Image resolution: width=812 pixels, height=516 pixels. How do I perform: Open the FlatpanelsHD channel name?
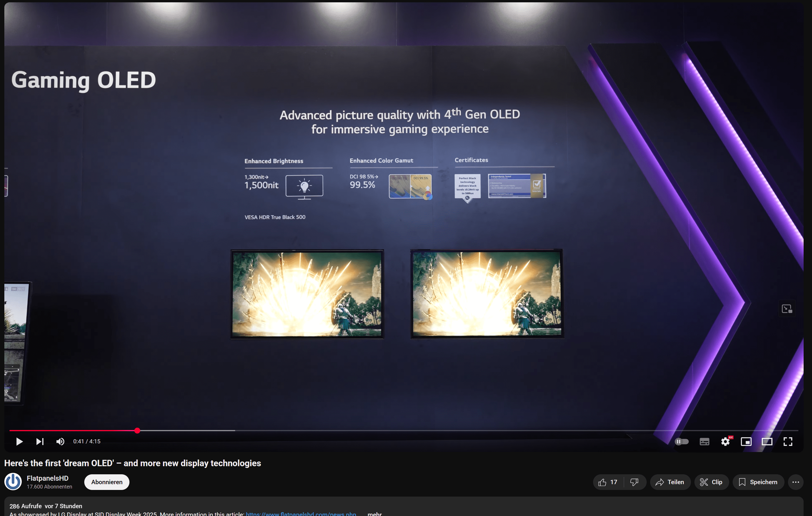click(47, 478)
